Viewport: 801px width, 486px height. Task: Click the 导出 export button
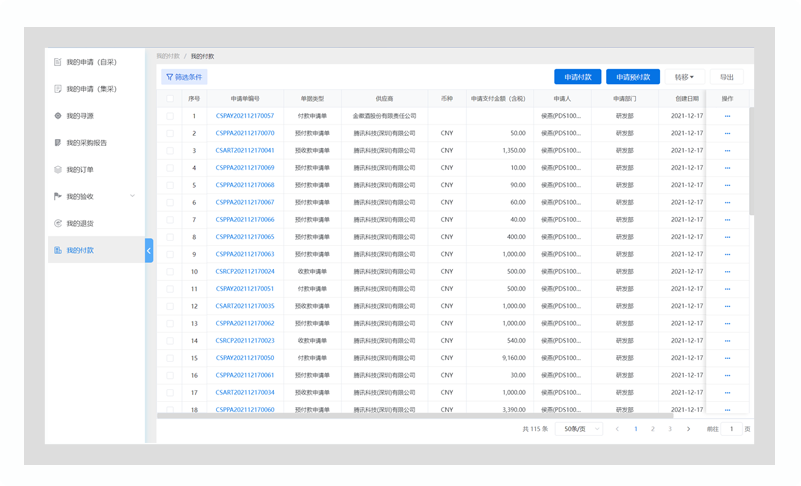point(726,77)
